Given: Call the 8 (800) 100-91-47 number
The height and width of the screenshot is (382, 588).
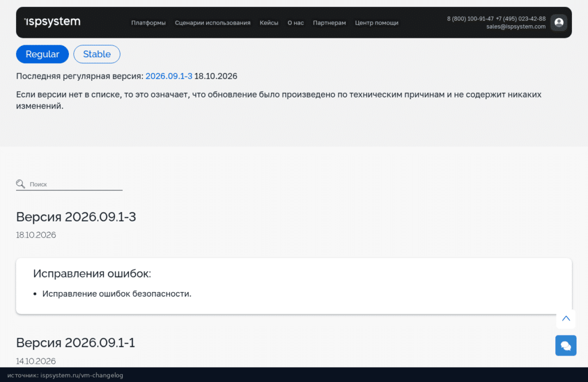Looking at the screenshot, I should pyautogui.click(x=470, y=19).
